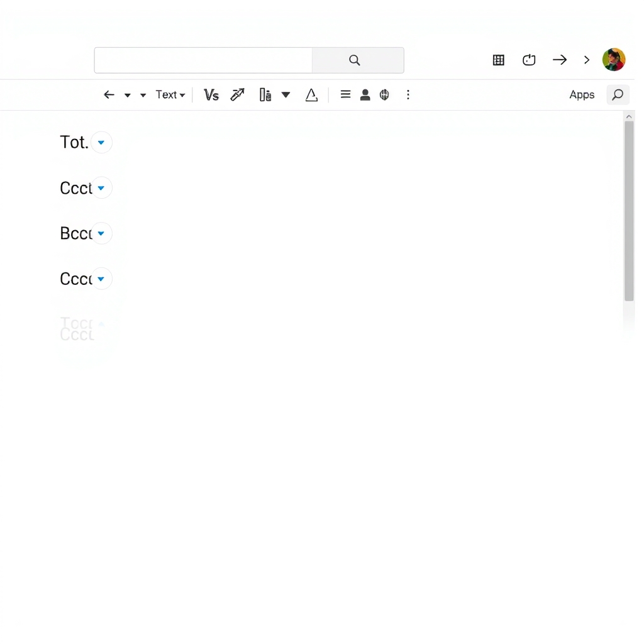Image resolution: width=644 pixels, height=644 pixels.
Task: Click the column layout icon in toolbar
Action: (265, 95)
